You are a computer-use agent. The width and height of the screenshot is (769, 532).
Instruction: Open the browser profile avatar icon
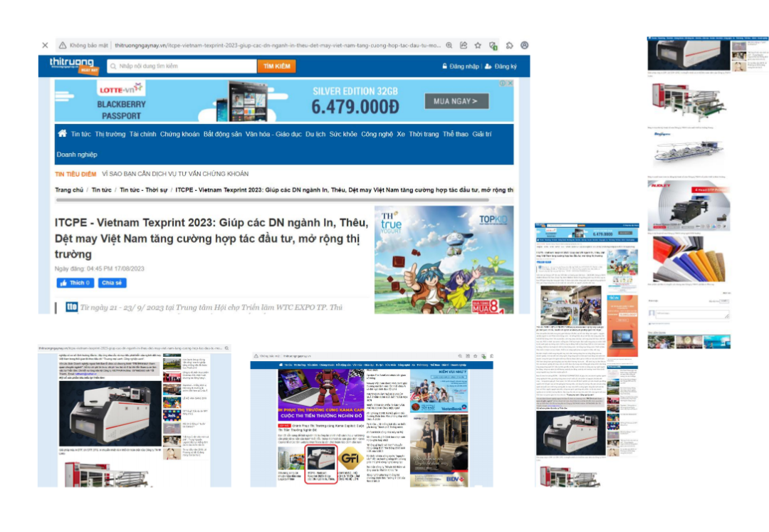[525, 45]
